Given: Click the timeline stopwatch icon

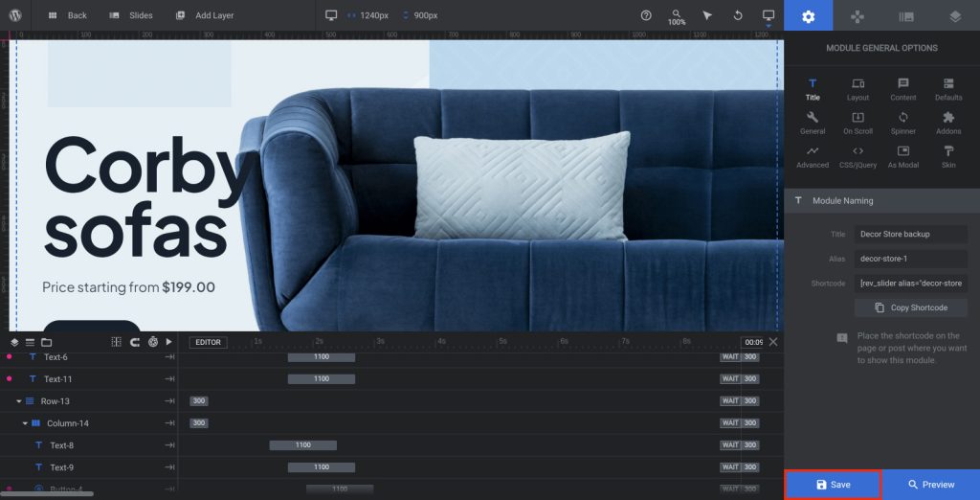Looking at the screenshot, I should coord(153,342).
